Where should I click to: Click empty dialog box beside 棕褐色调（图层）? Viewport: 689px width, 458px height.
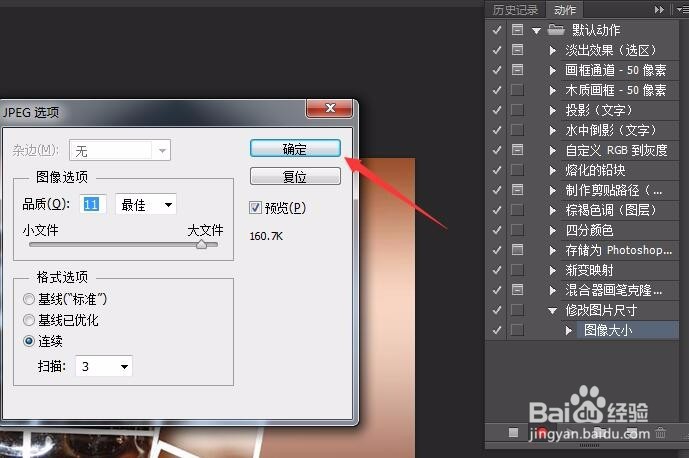pyautogui.click(x=518, y=210)
